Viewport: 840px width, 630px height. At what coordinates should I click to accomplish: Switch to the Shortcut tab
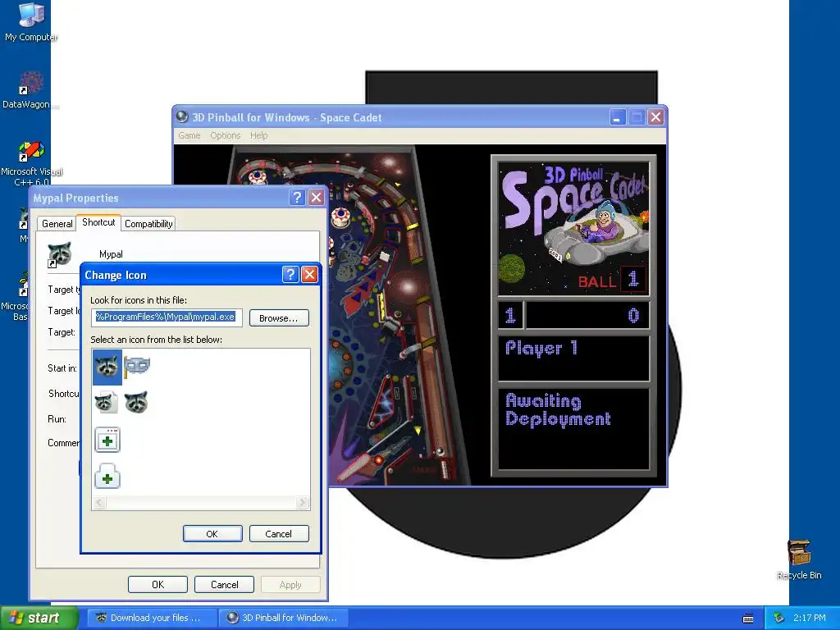tap(98, 222)
